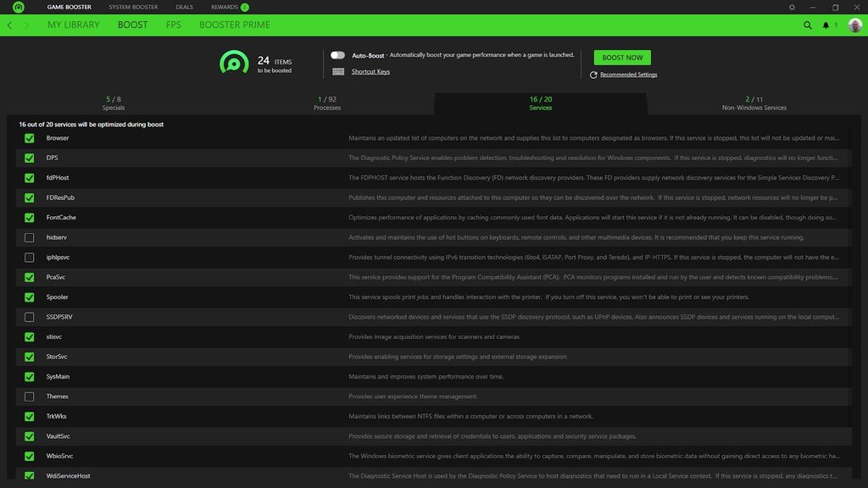Open the Non-Windows Services tab
868x488 pixels.
(x=754, y=102)
